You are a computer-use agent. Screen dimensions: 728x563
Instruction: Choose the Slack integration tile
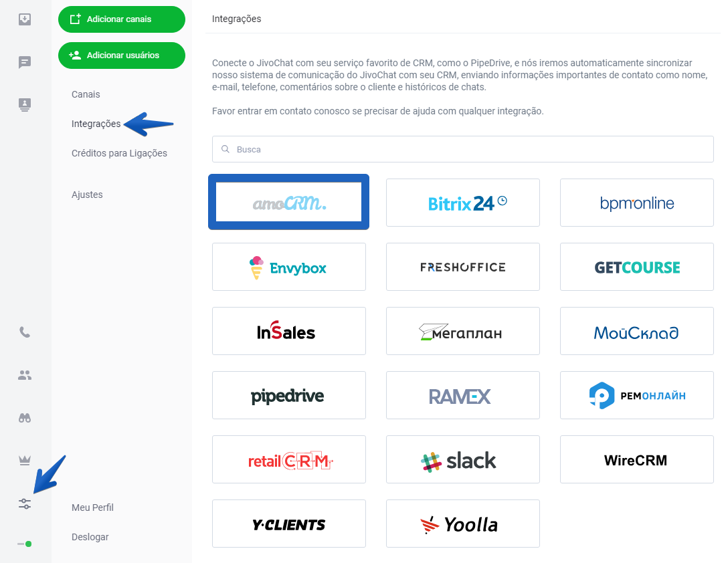click(463, 459)
